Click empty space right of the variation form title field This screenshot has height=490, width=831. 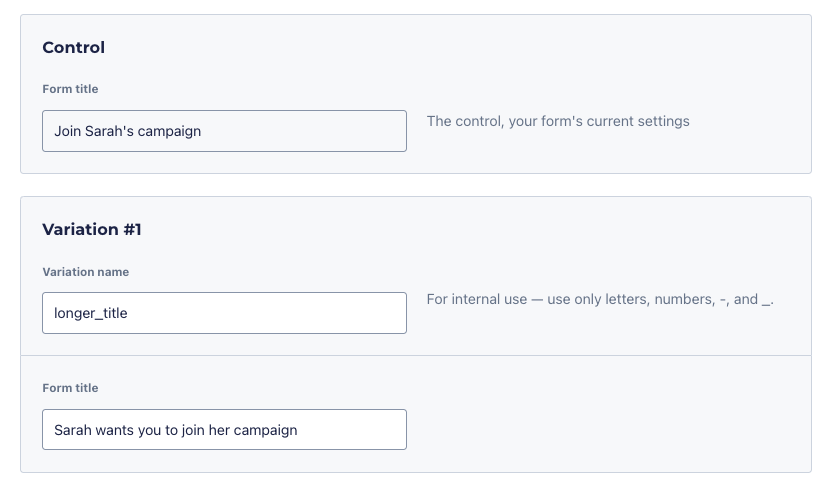pos(600,430)
